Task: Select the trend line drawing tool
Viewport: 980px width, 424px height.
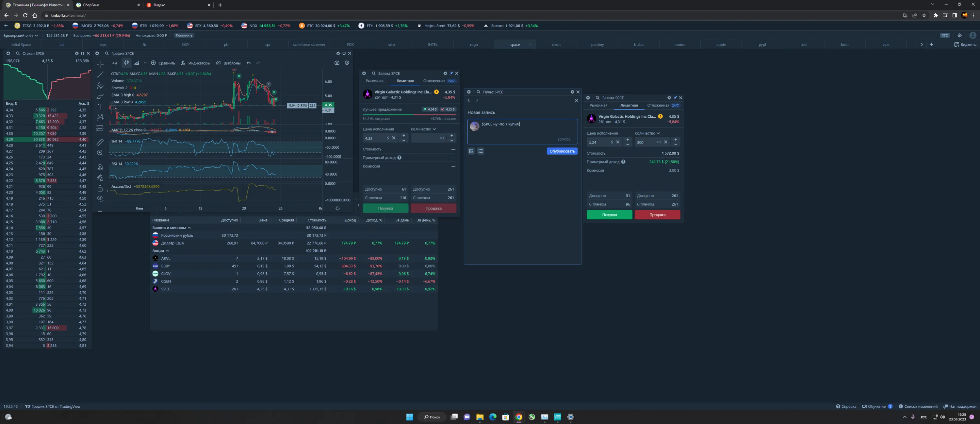Action: point(100,75)
